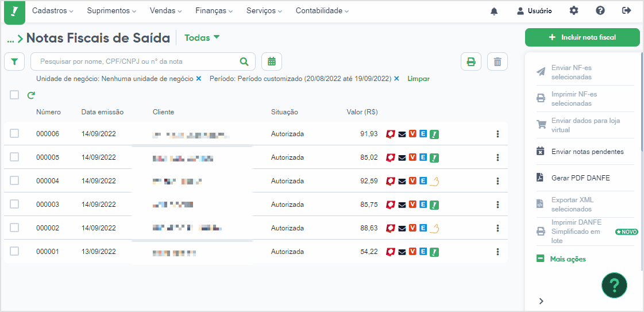Expand the Suprimentos menu
Viewport: 644px width, 312px height.
111,11
